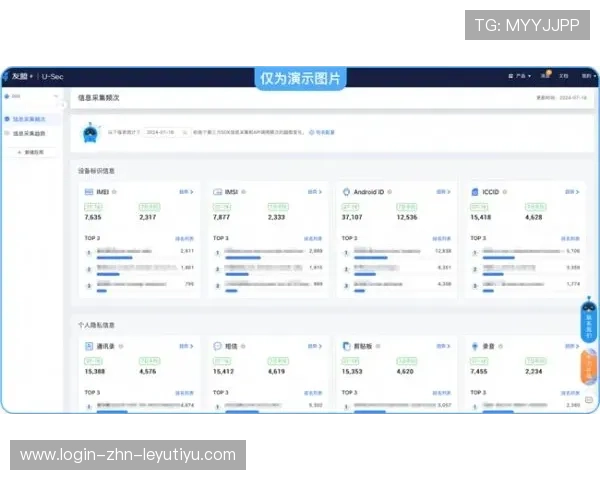Open the products dropdown in top bar
This screenshot has height=480, width=600.
pos(519,76)
